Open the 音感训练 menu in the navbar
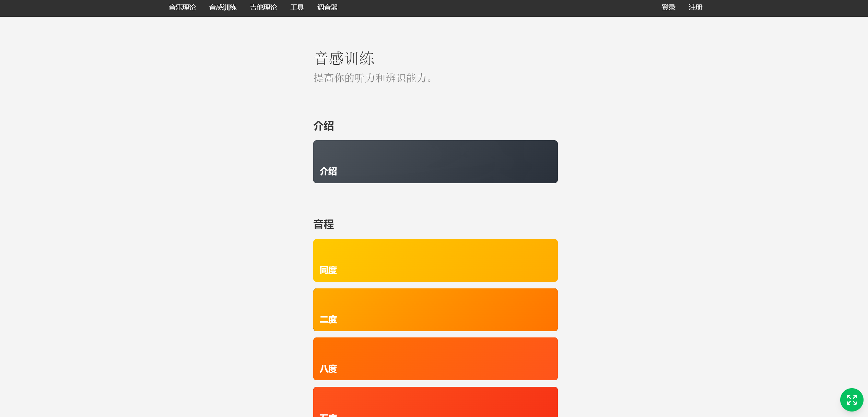Screen dimensions: 868x417 [x=223, y=7]
